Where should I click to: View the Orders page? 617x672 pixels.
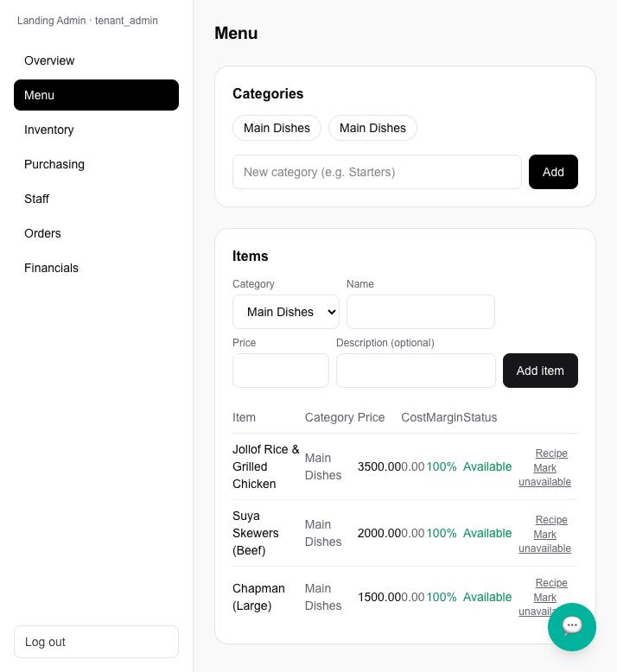pos(96,233)
